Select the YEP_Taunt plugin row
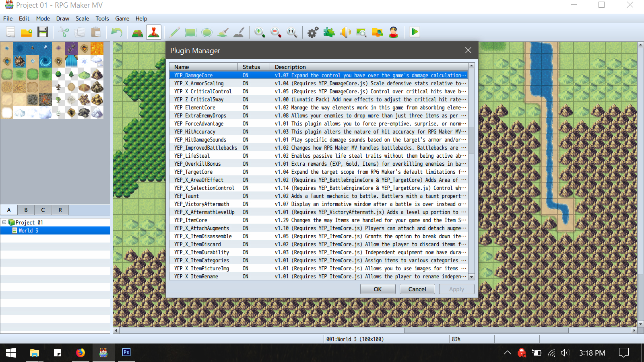Screen dimensions: 644x362 [x=318, y=196]
